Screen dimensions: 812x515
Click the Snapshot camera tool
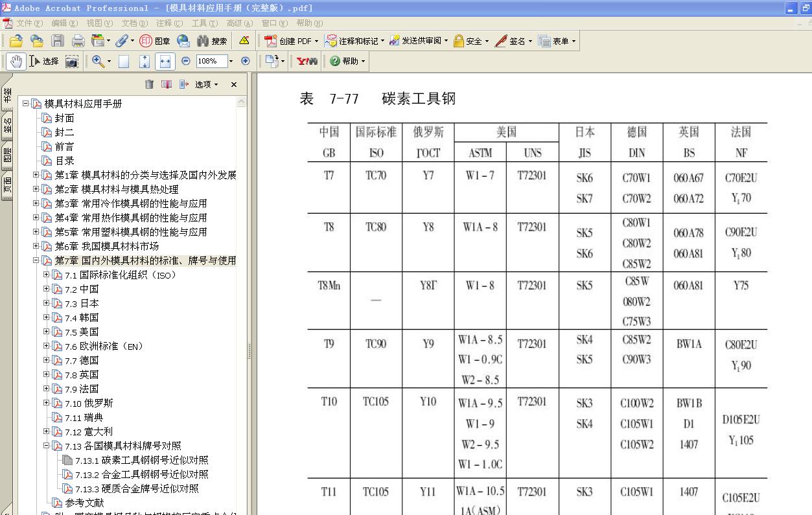(x=72, y=61)
